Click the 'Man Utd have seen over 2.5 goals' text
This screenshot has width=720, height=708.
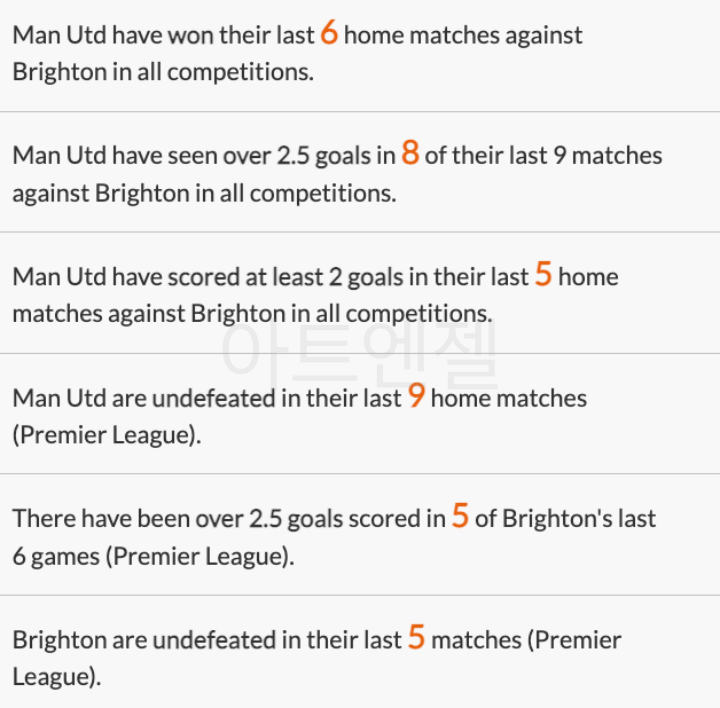point(203,156)
